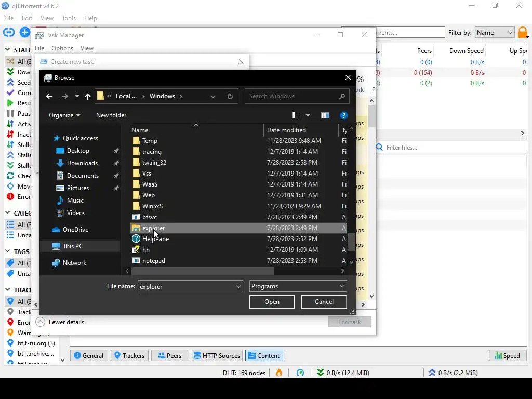
Task: Change view layout icon in Browse dialog
Action: click(297, 115)
